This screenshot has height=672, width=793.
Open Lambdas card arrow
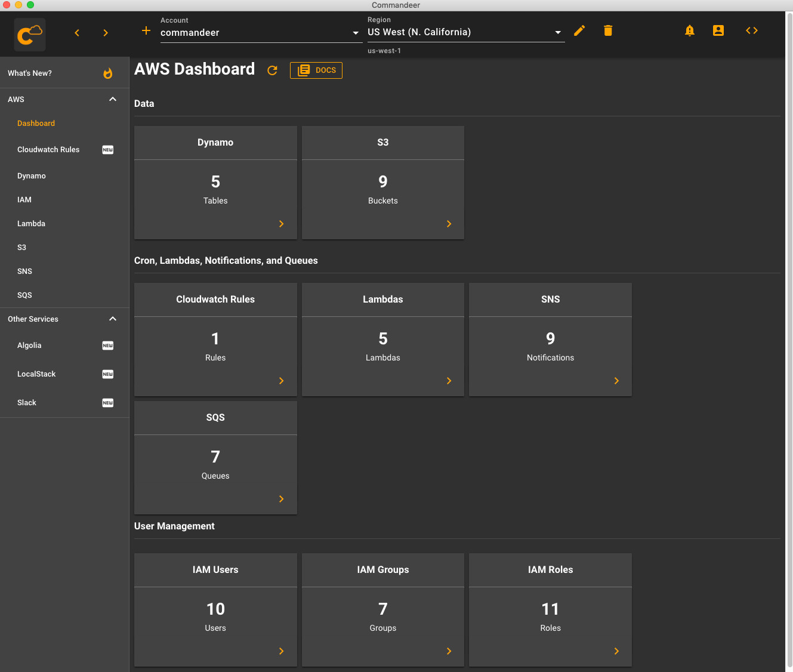point(449,381)
